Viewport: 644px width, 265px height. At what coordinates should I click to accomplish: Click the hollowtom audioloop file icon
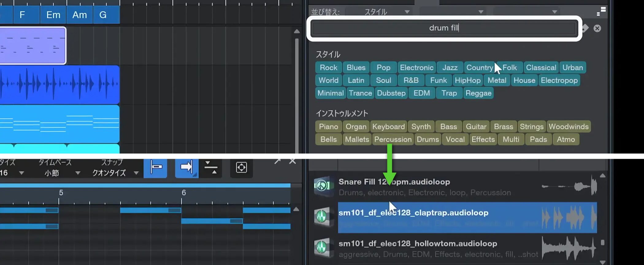pyautogui.click(x=323, y=247)
